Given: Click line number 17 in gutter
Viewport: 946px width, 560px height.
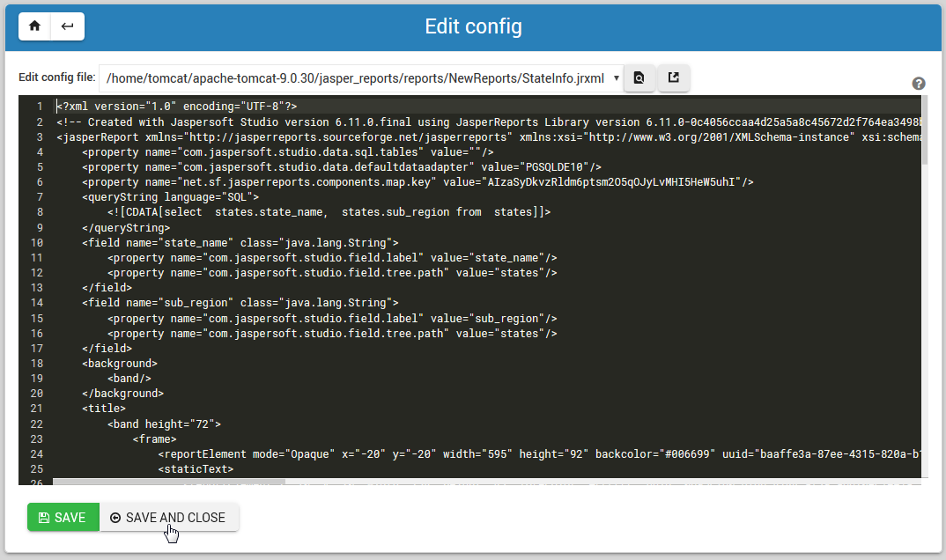Looking at the screenshot, I should [x=37, y=349].
